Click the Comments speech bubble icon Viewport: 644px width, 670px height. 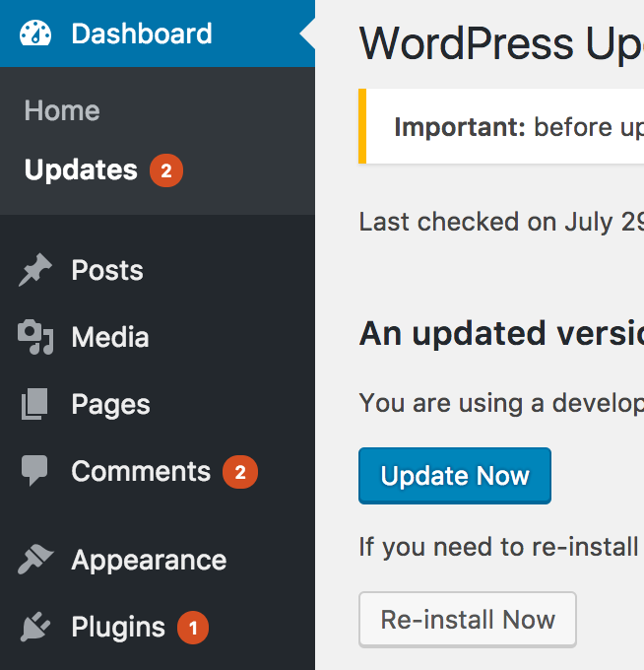(x=35, y=472)
